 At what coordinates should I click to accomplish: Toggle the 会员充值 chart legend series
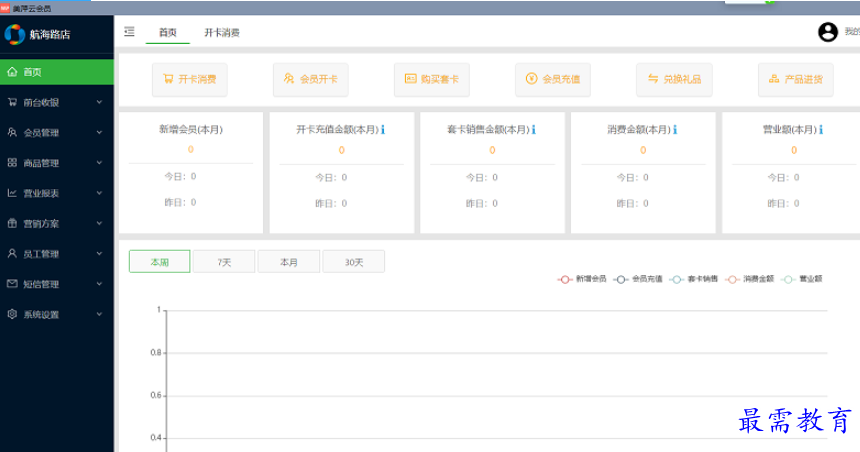click(x=638, y=279)
